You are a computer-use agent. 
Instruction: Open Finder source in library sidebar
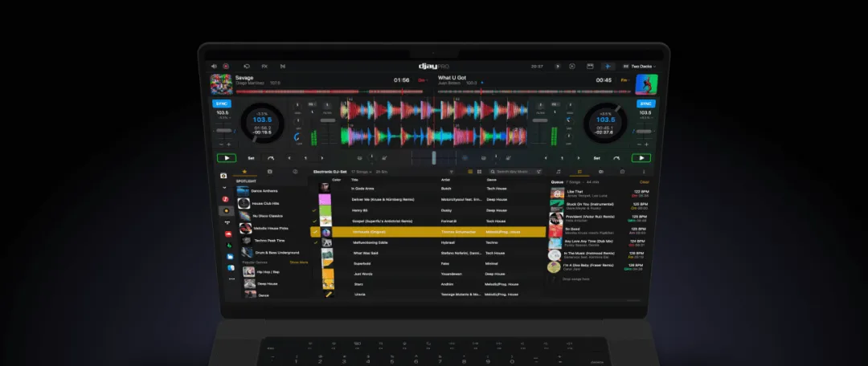[231, 267]
